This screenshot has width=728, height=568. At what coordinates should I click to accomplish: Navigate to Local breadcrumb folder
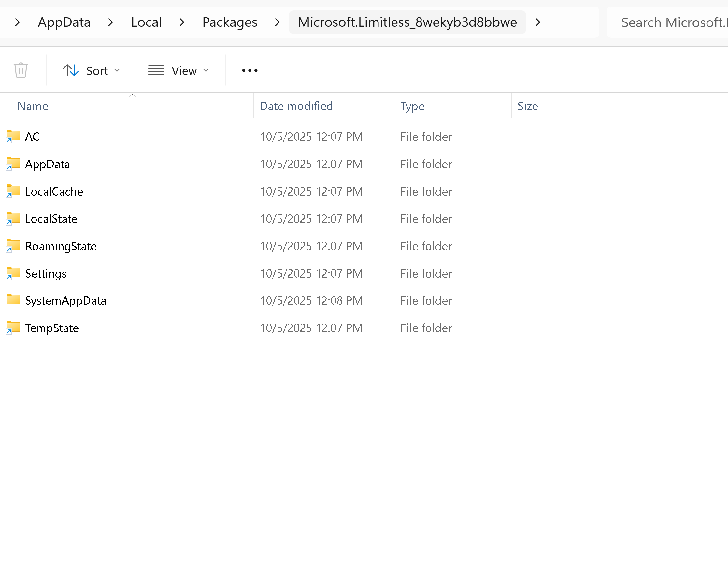tap(146, 22)
